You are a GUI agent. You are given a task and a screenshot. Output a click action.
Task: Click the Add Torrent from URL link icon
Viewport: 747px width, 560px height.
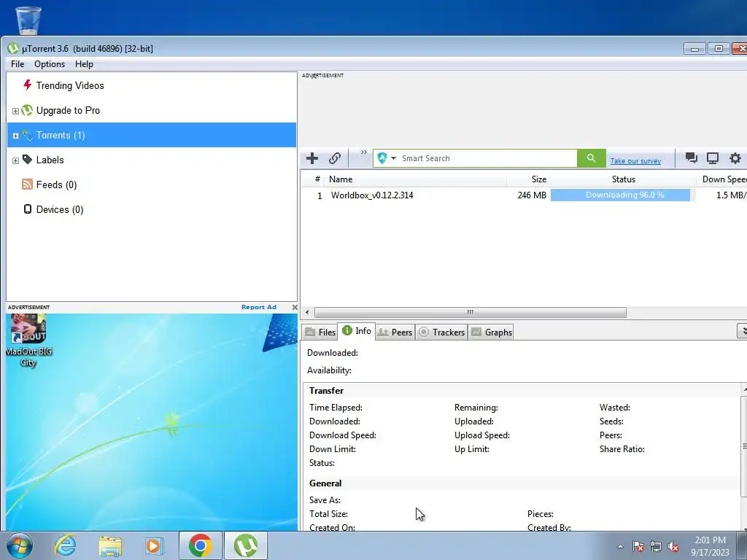(335, 158)
